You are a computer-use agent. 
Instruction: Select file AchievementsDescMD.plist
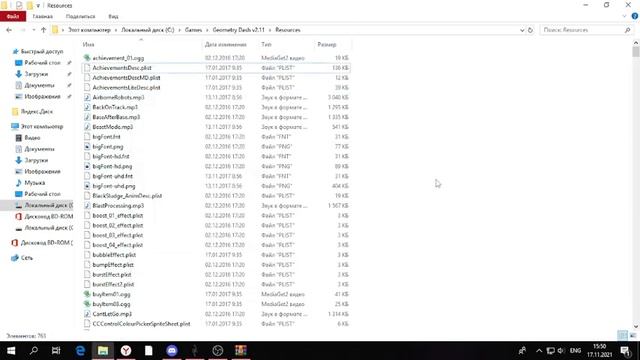[x=126, y=78]
